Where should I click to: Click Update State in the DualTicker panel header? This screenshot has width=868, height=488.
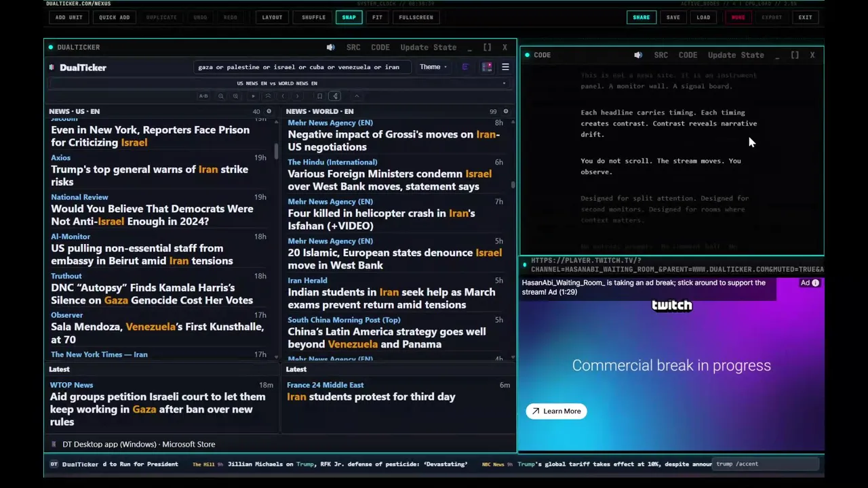429,47
